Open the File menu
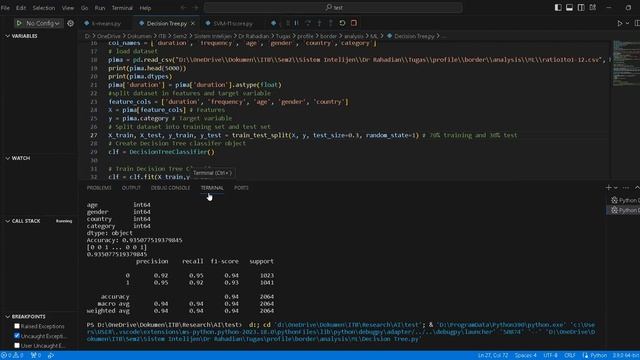 pyautogui.click(x=5, y=8)
